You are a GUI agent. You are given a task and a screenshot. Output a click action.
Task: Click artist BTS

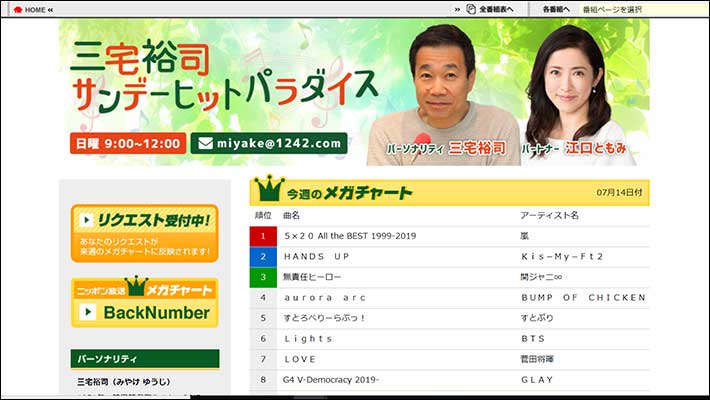click(533, 339)
